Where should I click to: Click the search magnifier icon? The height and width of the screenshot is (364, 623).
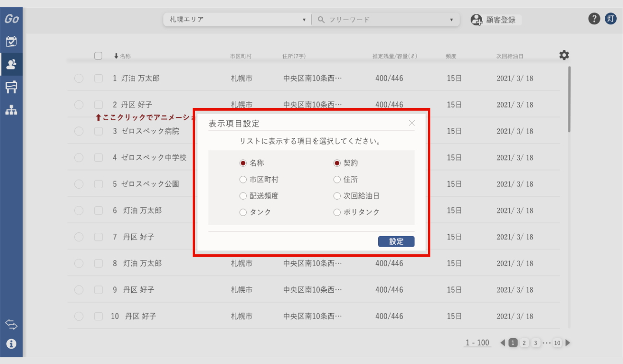click(321, 20)
